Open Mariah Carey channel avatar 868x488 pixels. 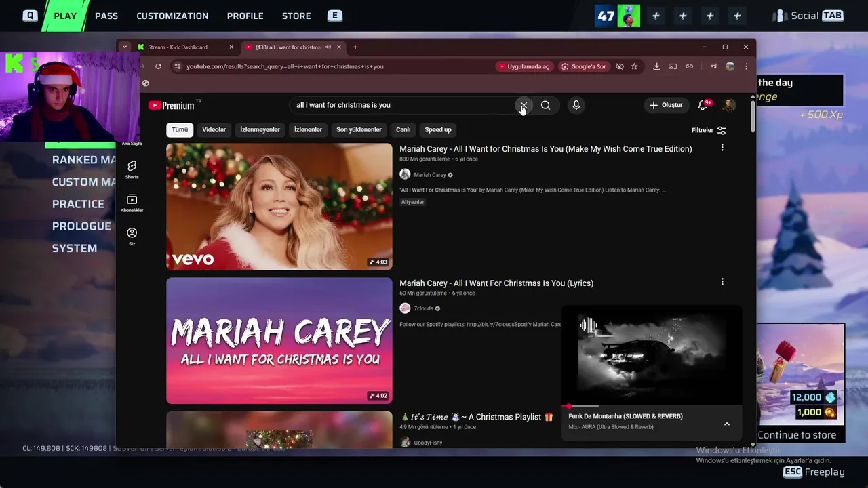(x=405, y=174)
